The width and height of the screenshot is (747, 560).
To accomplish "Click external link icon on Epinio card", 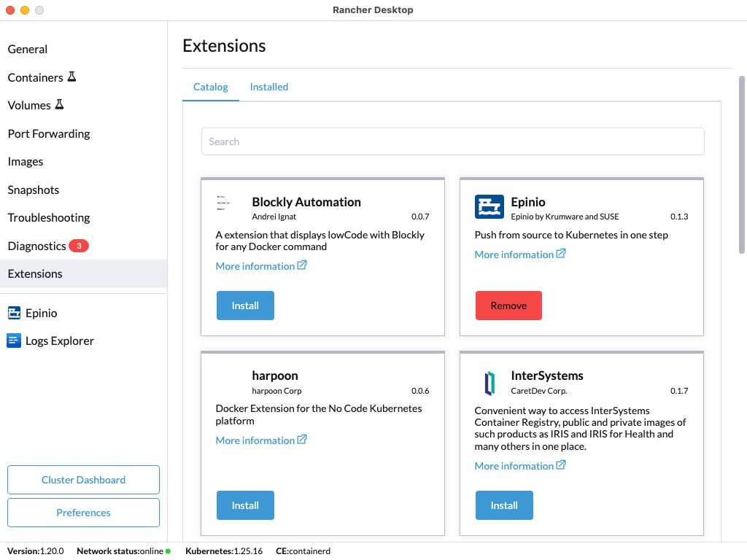I will (x=561, y=254).
